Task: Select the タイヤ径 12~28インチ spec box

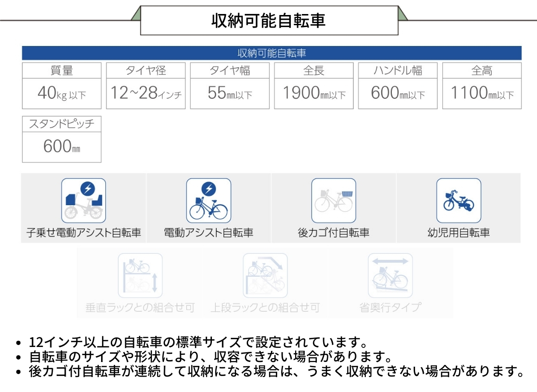Action: point(146,86)
